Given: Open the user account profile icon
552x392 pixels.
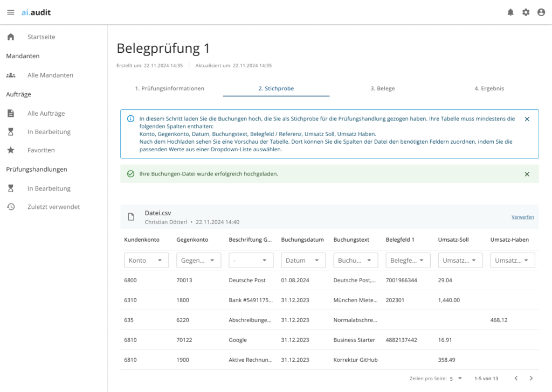Looking at the screenshot, I should click(541, 12).
